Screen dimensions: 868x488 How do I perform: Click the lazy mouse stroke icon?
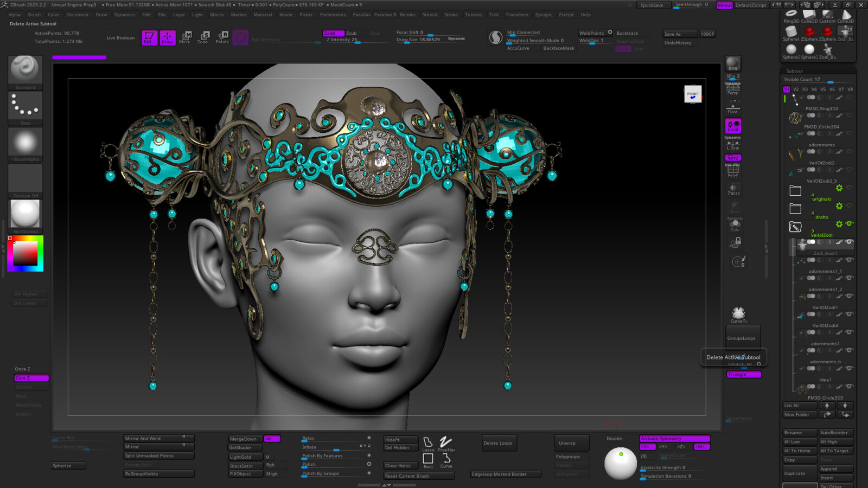495,37
